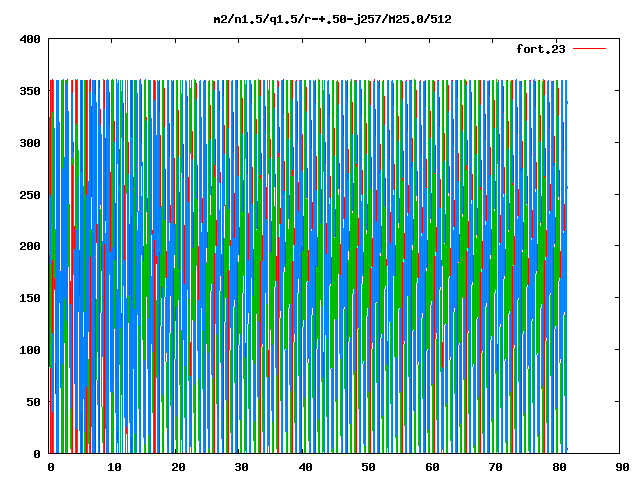Click the y-axis label 50
Image resolution: width=640 pixels, height=480 pixels.
pos(34,402)
